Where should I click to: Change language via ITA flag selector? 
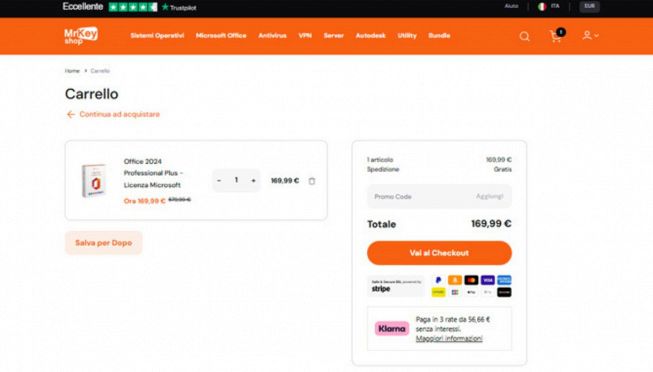(549, 6)
